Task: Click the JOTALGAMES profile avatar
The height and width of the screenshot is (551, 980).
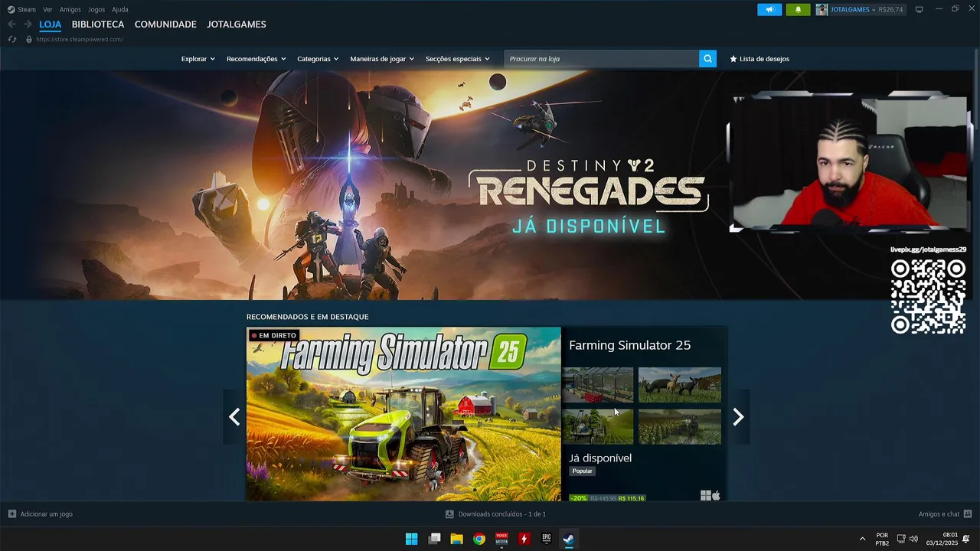Action: point(822,9)
